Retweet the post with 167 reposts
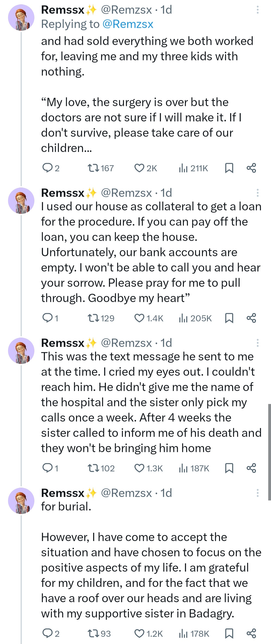This screenshot has width=271, height=644. [x=94, y=168]
